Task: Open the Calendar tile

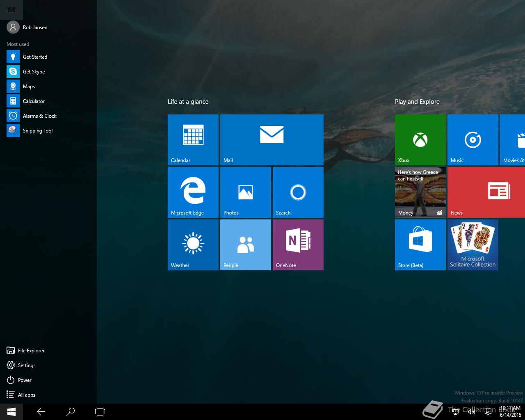Action: (193, 140)
